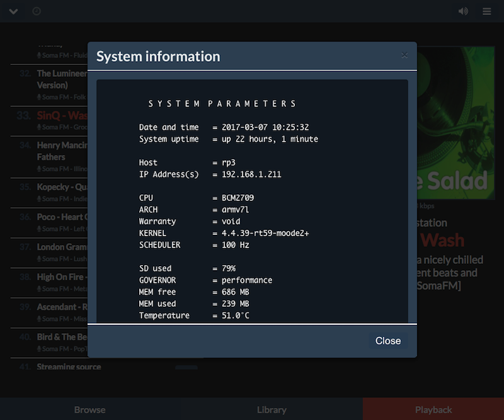
Task: Click the down chevron in top bar
Action: point(13,11)
